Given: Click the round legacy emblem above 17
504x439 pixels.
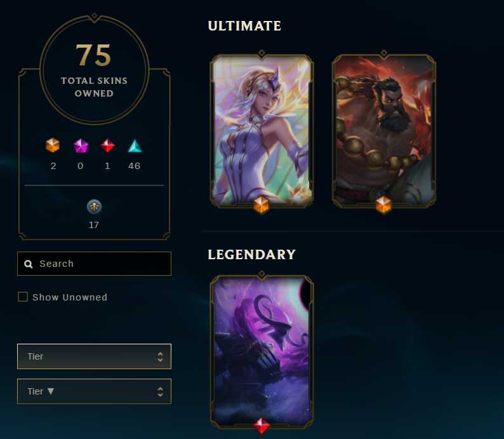Looking at the screenshot, I should point(94,206).
